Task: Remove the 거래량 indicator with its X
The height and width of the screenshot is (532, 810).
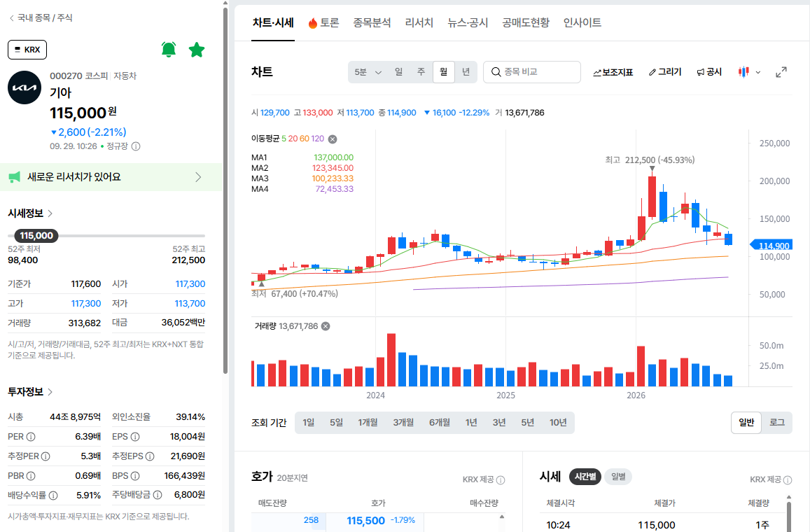Action: point(326,326)
